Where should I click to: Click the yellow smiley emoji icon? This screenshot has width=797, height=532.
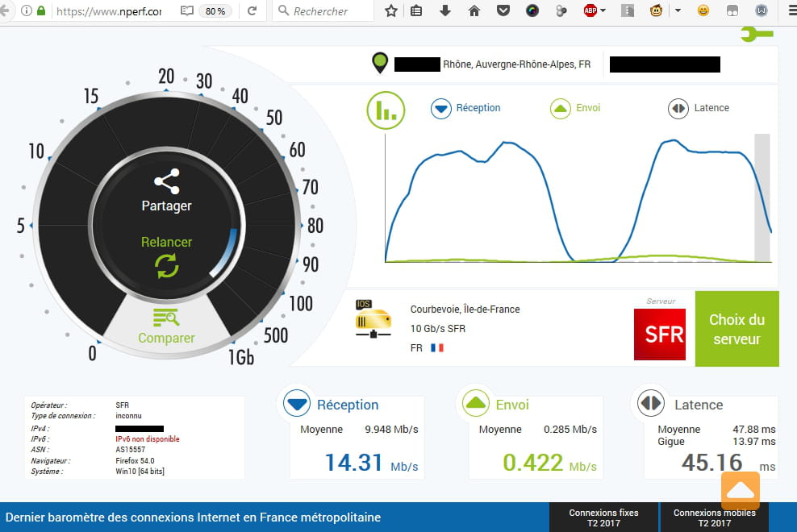[x=703, y=10]
